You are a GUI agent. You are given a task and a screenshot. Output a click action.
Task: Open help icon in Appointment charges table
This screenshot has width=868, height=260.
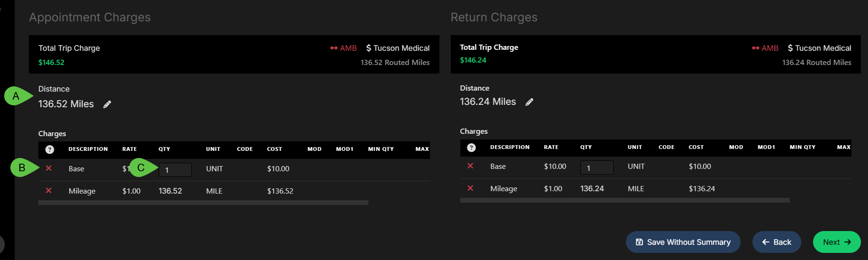coord(50,149)
